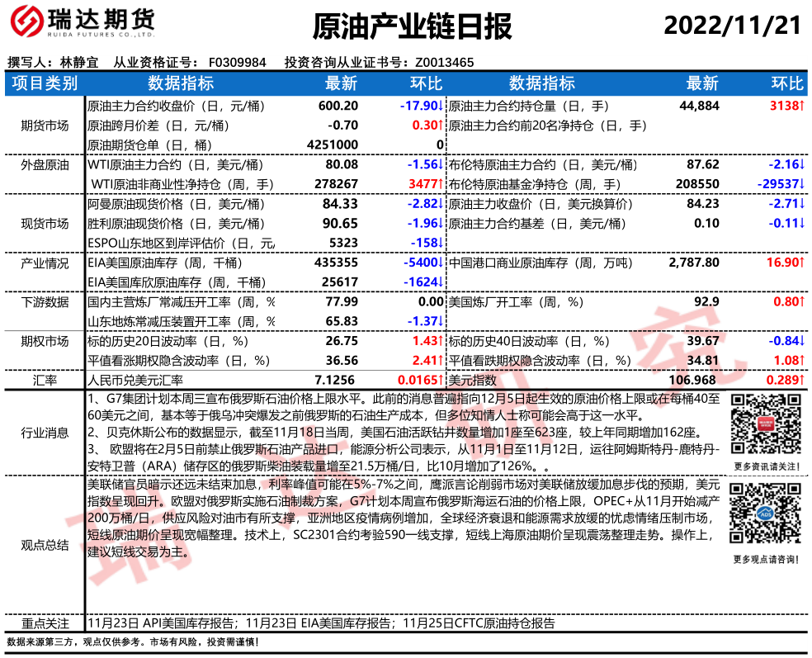Select the report title 原油产业链日报
The width and height of the screenshot is (812, 658).
coord(411,26)
